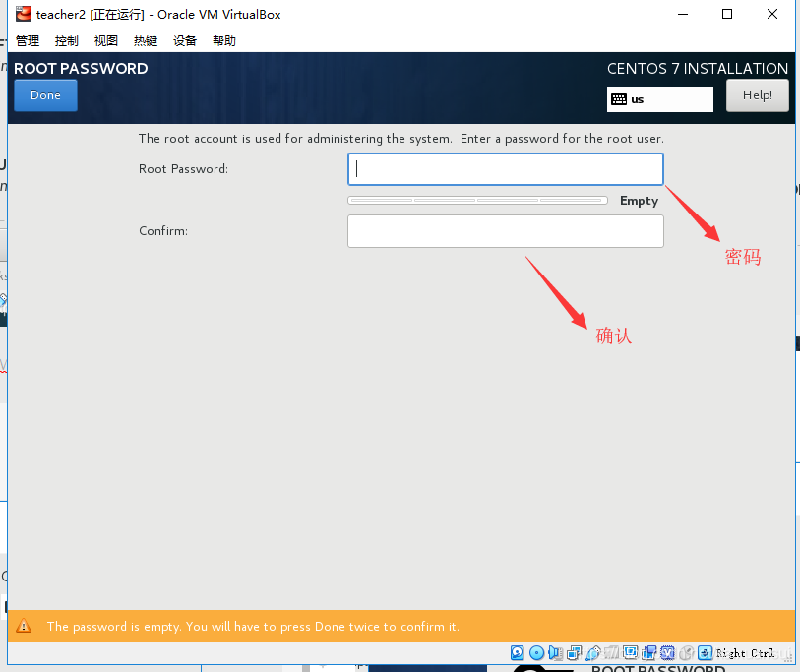Viewport: 800px width, 672px height.
Task: Open the 设备 menu
Action: 185,40
